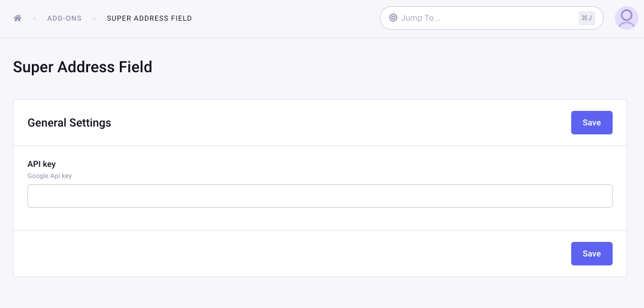
Task: Save settings using top Save button
Action: click(591, 123)
